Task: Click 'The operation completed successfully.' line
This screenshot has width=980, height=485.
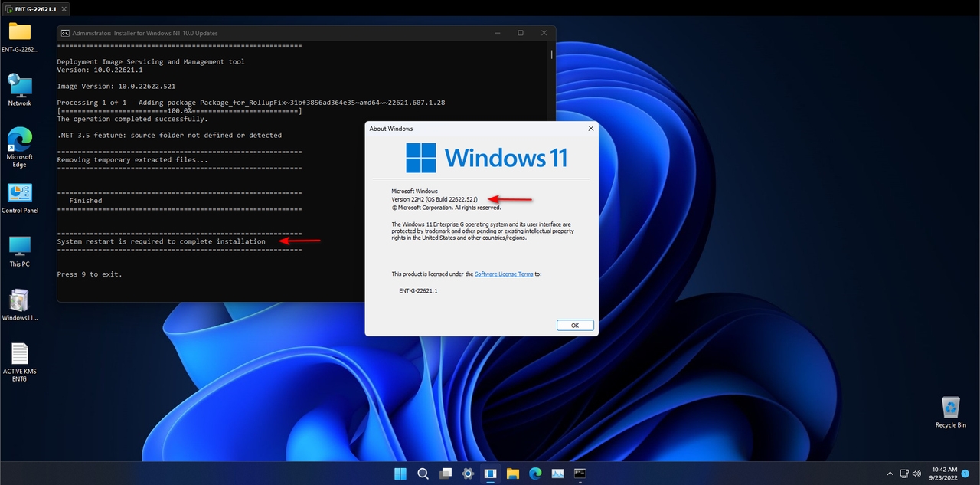Action: (132, 119)
